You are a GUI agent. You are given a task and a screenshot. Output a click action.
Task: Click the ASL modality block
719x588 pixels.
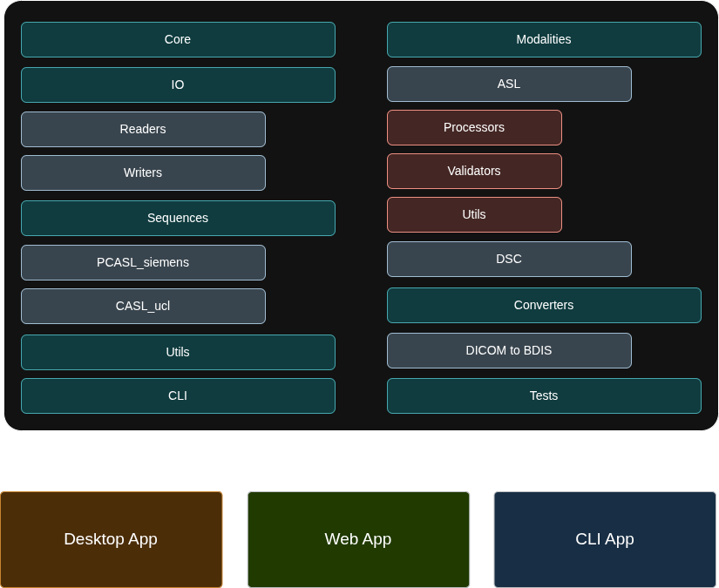(509, 84)
